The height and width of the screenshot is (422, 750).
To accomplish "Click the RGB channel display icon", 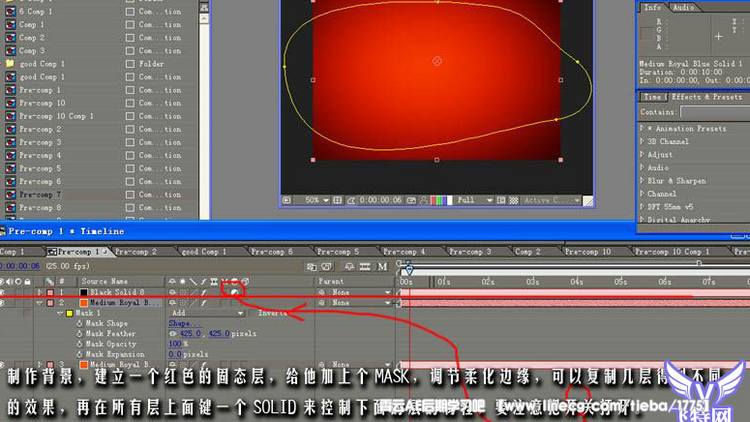I will pos(441,200).
